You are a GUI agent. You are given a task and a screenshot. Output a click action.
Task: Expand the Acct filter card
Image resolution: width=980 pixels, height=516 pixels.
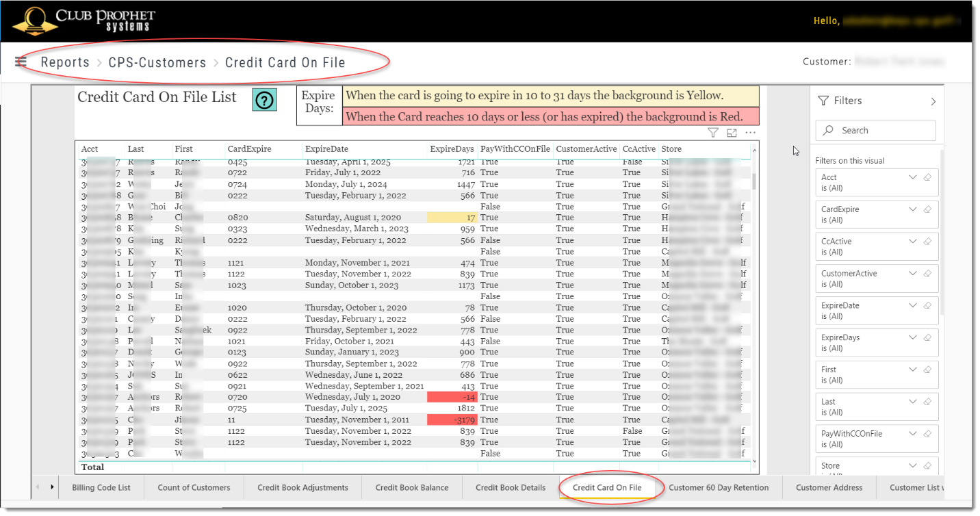[x=912, y=177]
